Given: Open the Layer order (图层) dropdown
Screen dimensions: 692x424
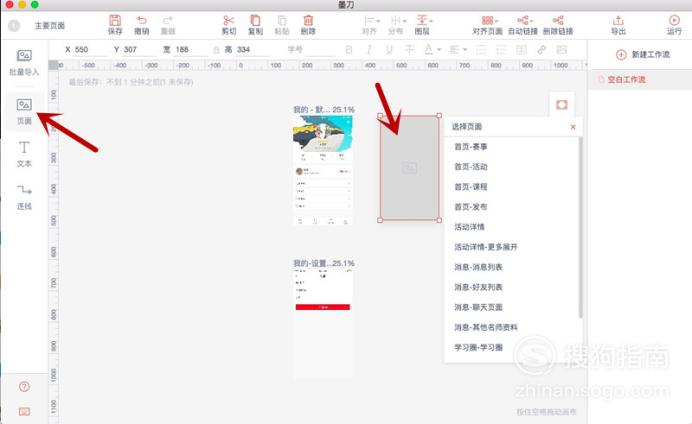Looking at the screenshot, I should (423, 25).
